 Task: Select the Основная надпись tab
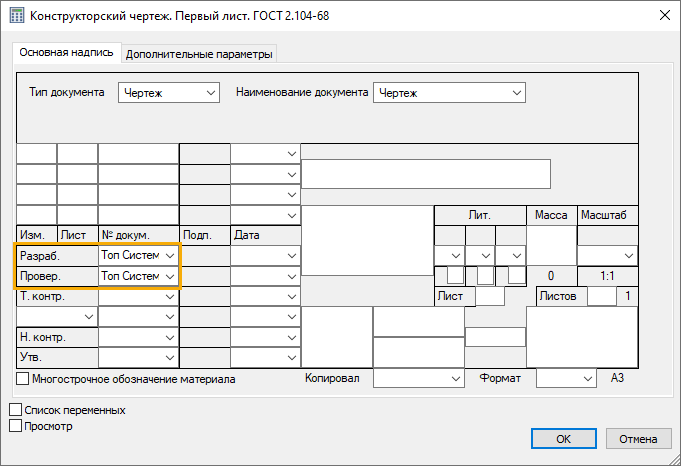point(66,53)
